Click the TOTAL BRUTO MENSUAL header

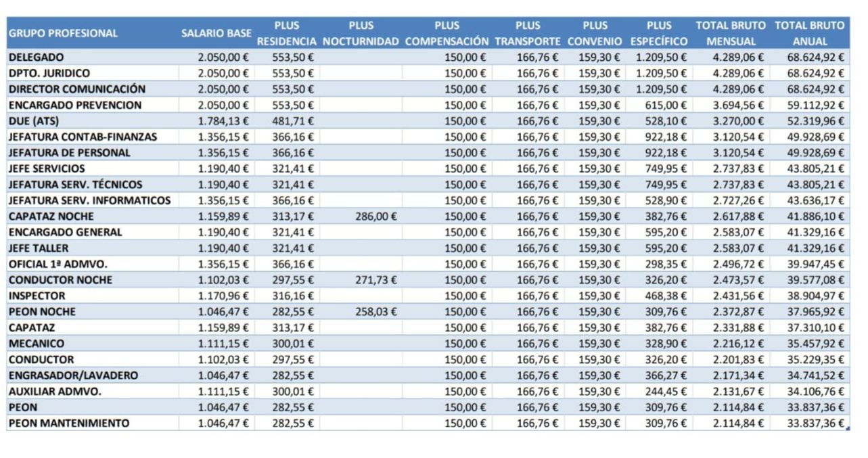731,34
